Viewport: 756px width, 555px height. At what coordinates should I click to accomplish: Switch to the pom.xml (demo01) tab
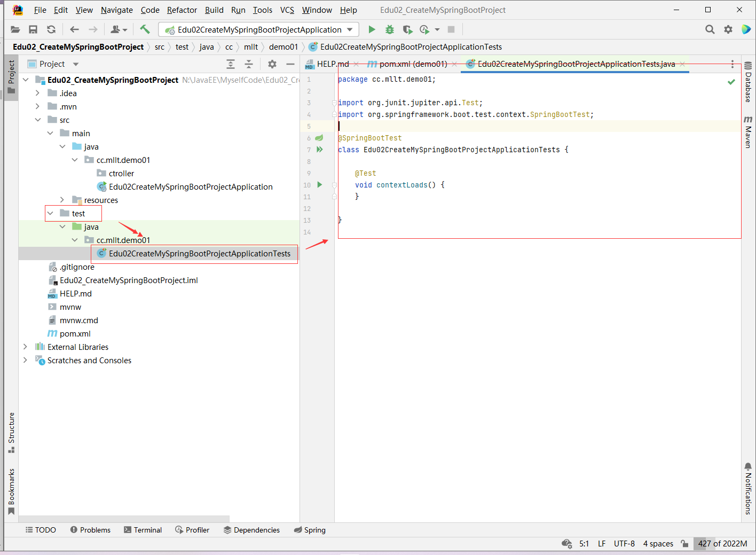point(413,64)
